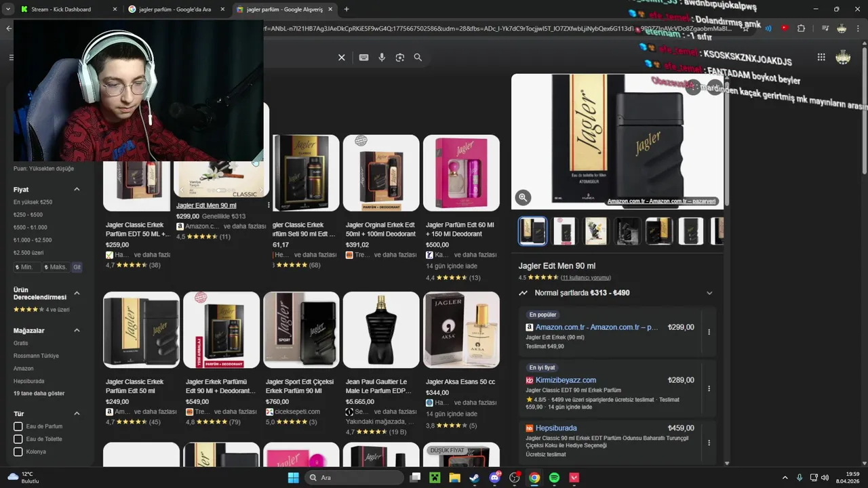Open the Google account avatar menu
Viewport: 868px width, 488px height.
pos(843,58)
